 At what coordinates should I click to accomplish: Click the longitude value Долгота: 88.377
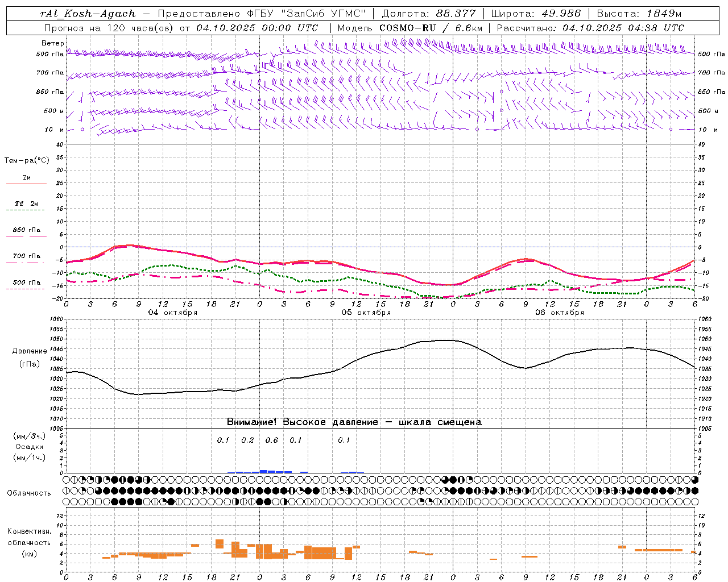click(x=429, y=14)
